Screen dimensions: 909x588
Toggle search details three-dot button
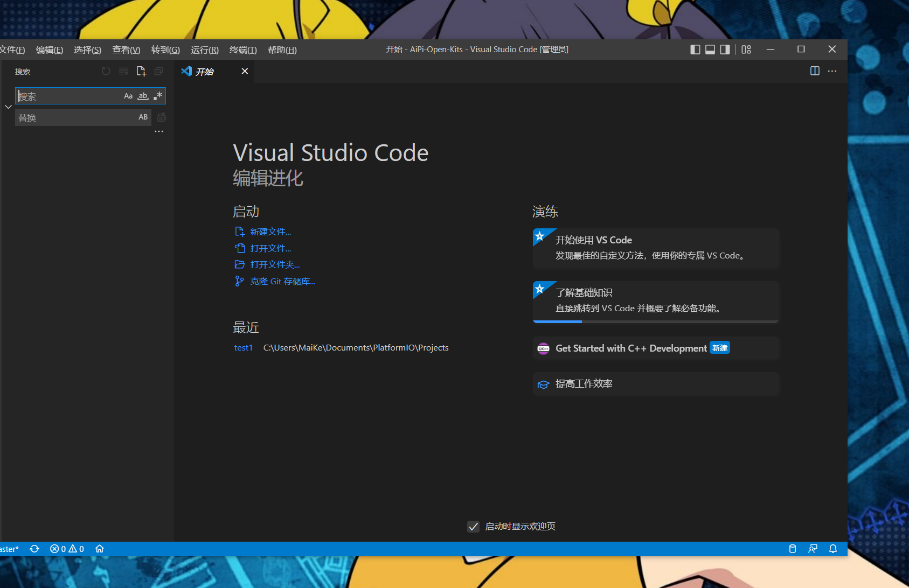point(159,131)
